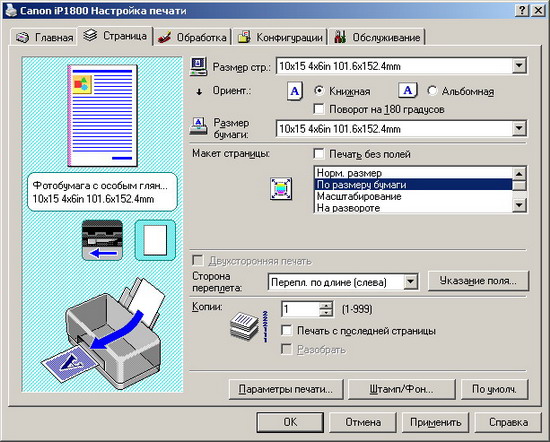Click the fit-to-page layout icon
The image size is (550, 442).
[x=281, y=188]
